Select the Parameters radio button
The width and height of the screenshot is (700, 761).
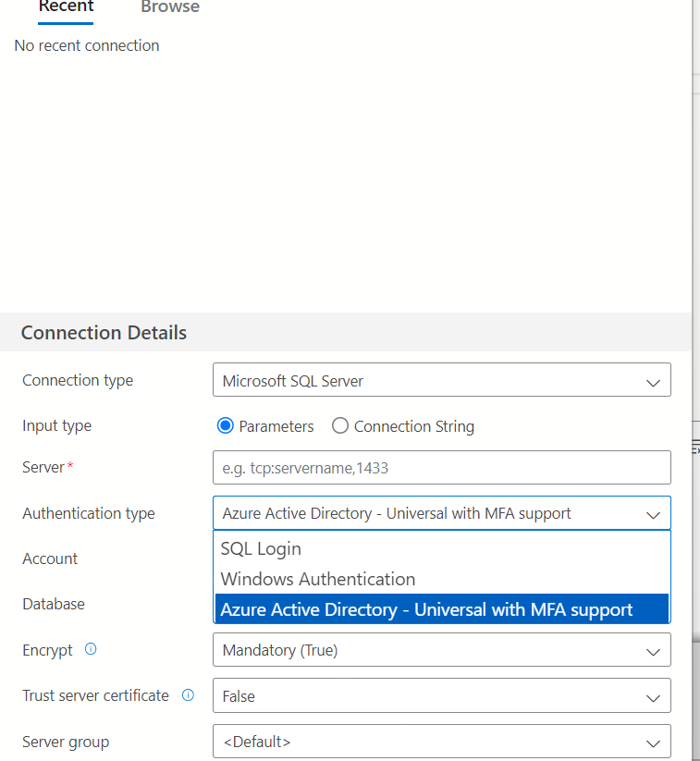point(226,425)
